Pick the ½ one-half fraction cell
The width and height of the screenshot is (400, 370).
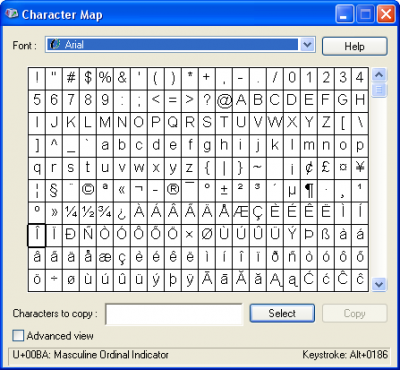(x=88, y=213)
